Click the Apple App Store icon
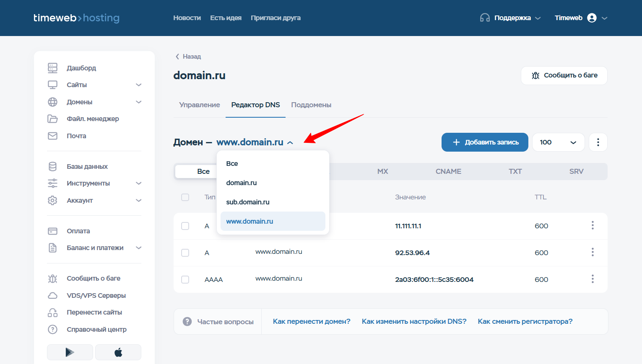 118,352
